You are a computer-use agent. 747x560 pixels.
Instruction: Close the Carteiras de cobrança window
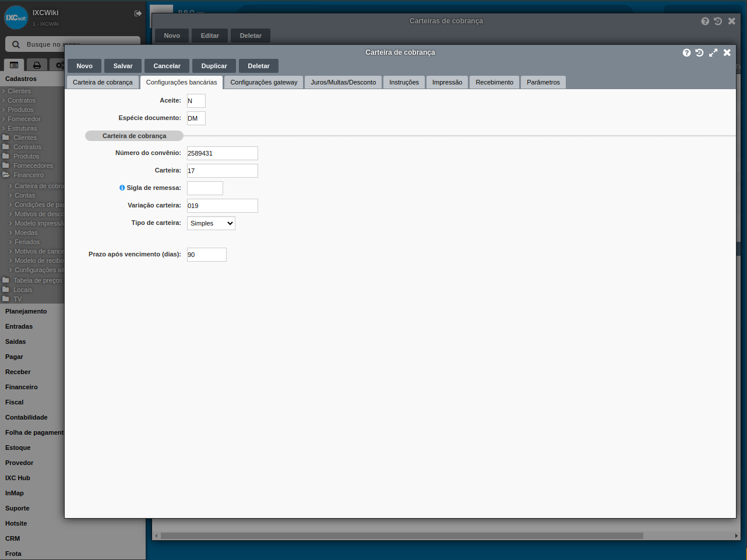(x=732, y=21)
